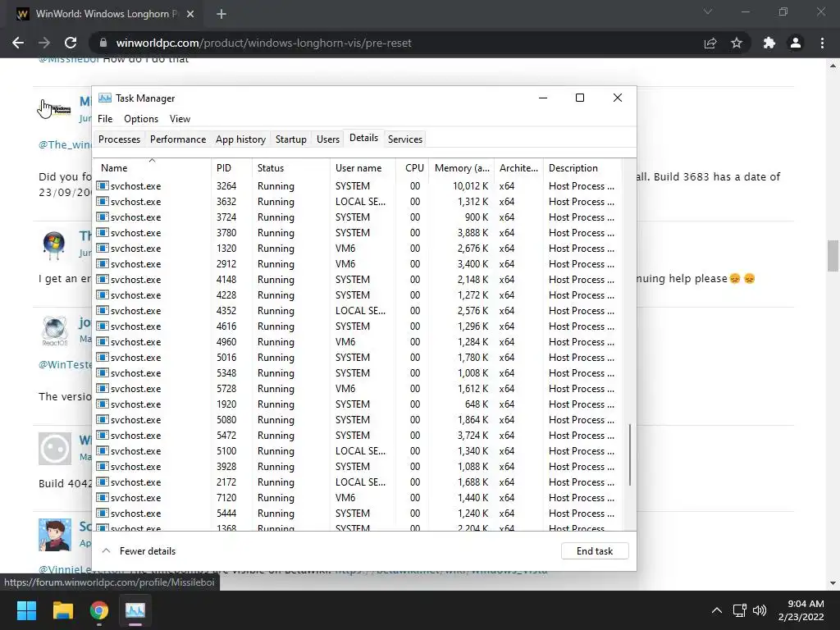The height and width of the screenshot is (630, 840).
Task: Close the WinWorld tab
Action: [x=190, y=14]
